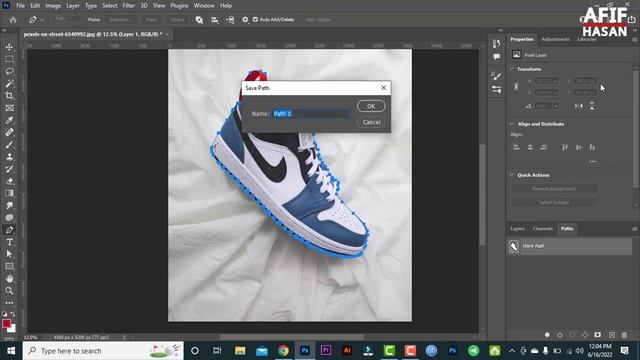Click the Add mask icon in Paths panel
This screenshot has width=640, height=360.
[598, 335]
